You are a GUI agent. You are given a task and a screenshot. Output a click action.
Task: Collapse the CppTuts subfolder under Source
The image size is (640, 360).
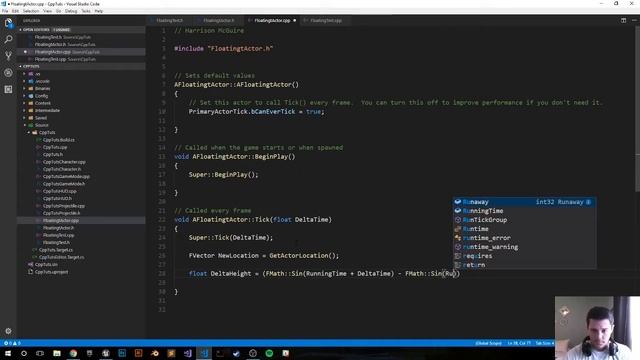coord(47,133)
